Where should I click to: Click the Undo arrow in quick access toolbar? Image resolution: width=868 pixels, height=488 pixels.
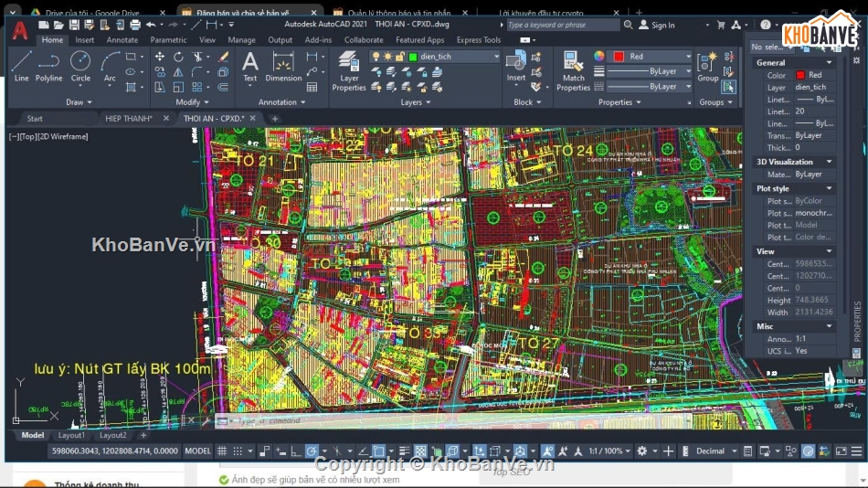pyautogui.click(x=151, y=25)
